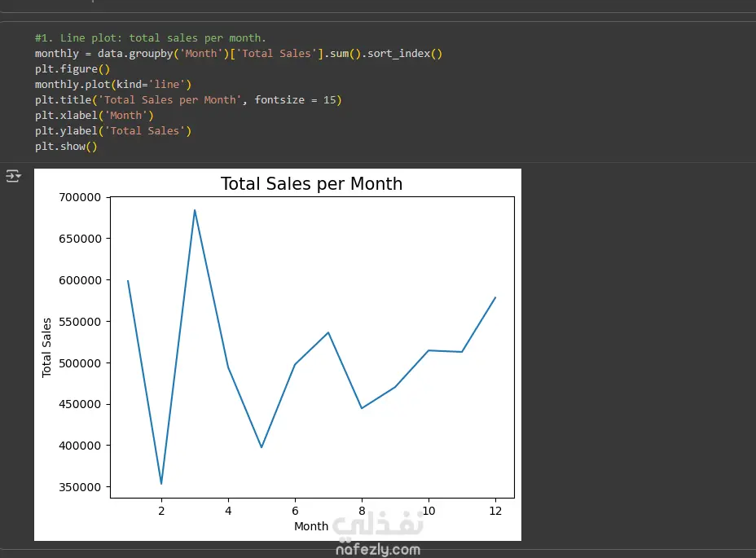Screen dimensions: 756x558
Task: Click the plt.show() code line
Action: [65, 146]
